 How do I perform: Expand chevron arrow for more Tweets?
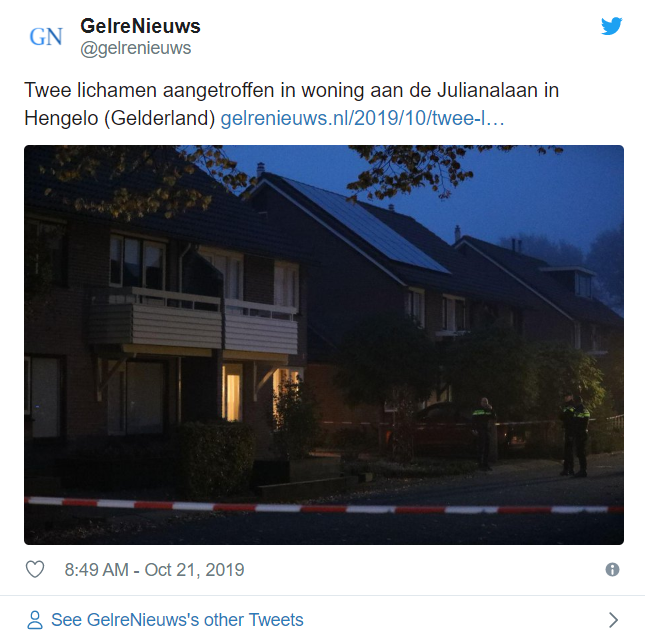(x=613, y=620)
